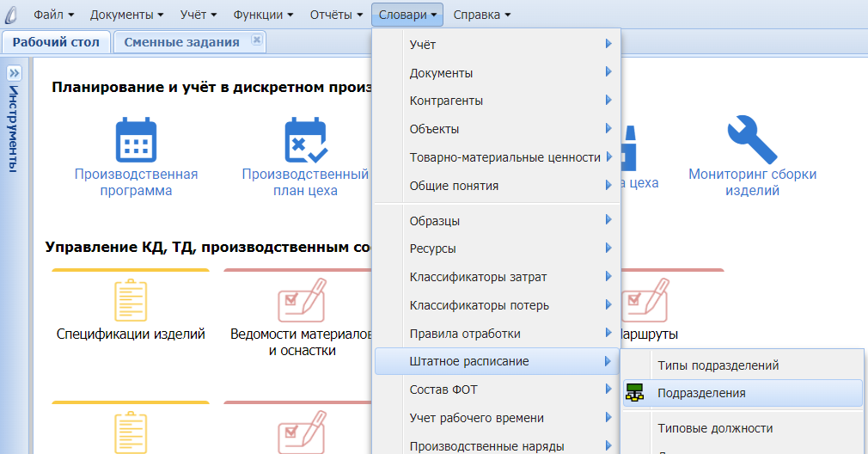Open the Спецификации изделий document icon
Viewport: 868px width, 454px height.
tap(131, 300)
